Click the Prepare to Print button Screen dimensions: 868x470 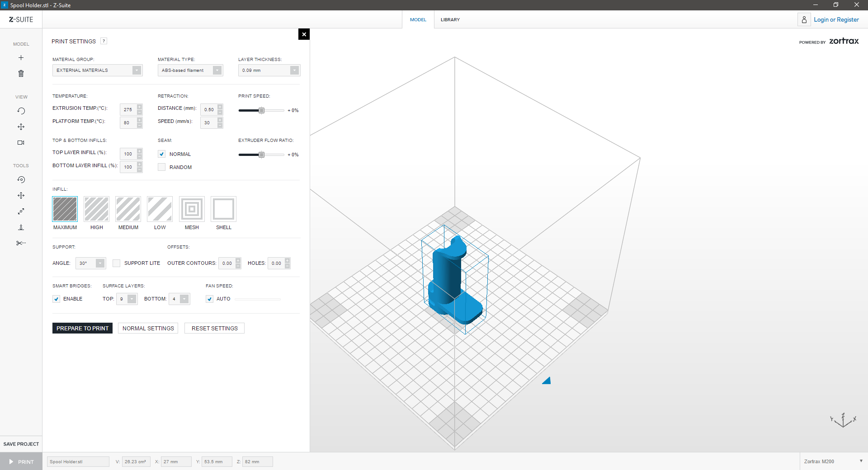[82, 329]
